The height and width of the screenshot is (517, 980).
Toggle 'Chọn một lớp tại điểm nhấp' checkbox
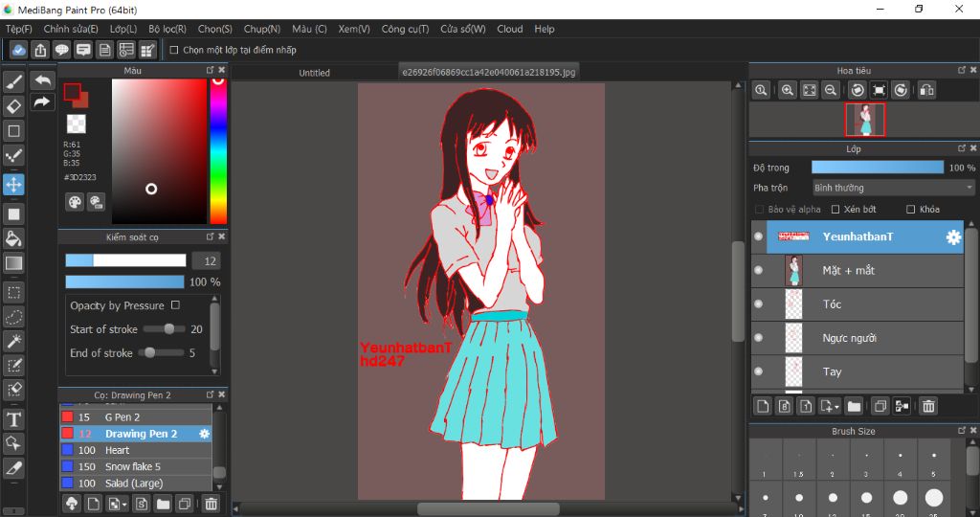(x=174, y=50)
